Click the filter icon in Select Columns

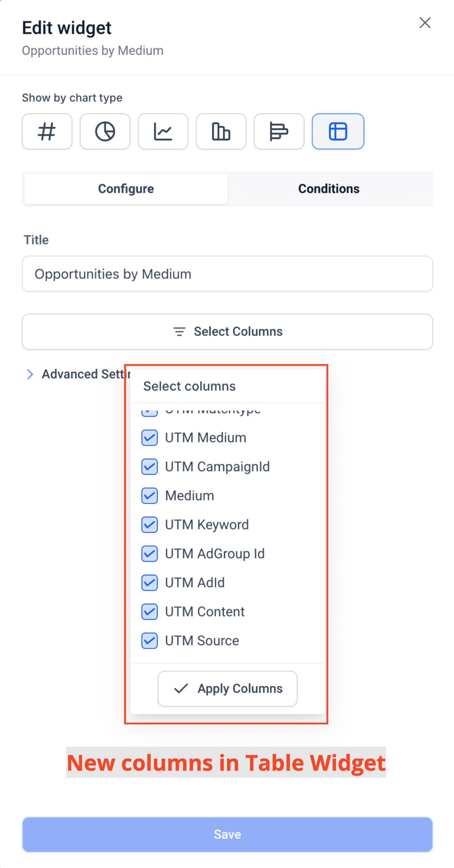[179, 332]
